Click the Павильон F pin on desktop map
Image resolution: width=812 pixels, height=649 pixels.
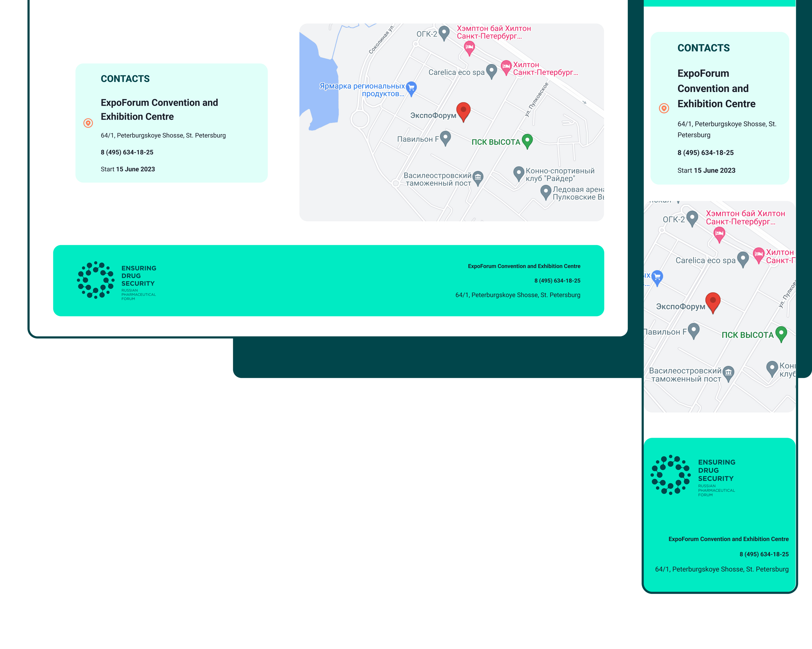pyautogui.click(x=445, y=137)
